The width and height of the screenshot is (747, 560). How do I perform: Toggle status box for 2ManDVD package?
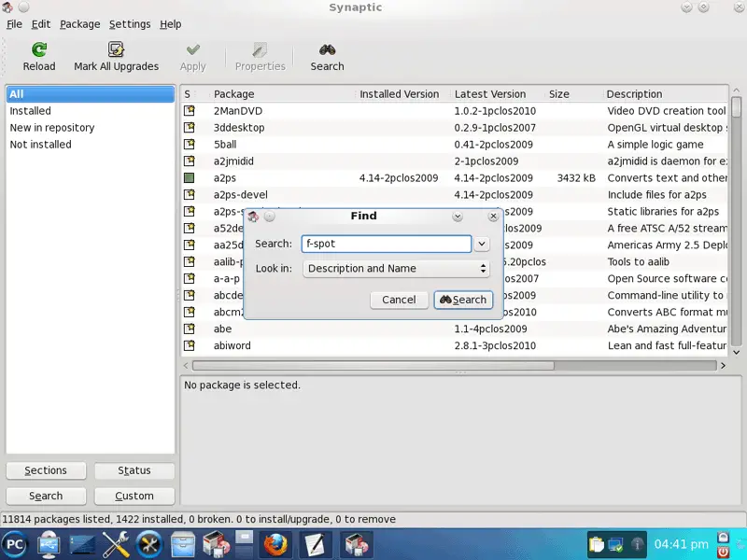(x=190, y=111)
